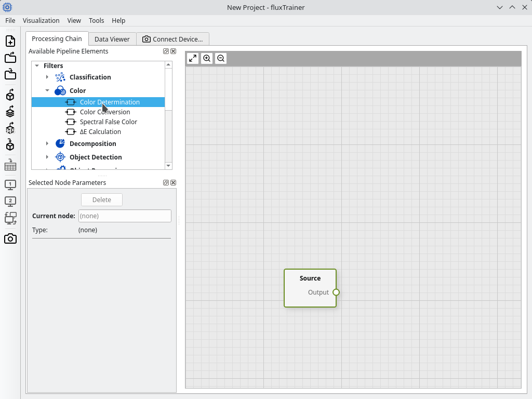Click the camera icon in left sidebar
Viewport: 532px width, 399px height.
(x=10, y=239)
